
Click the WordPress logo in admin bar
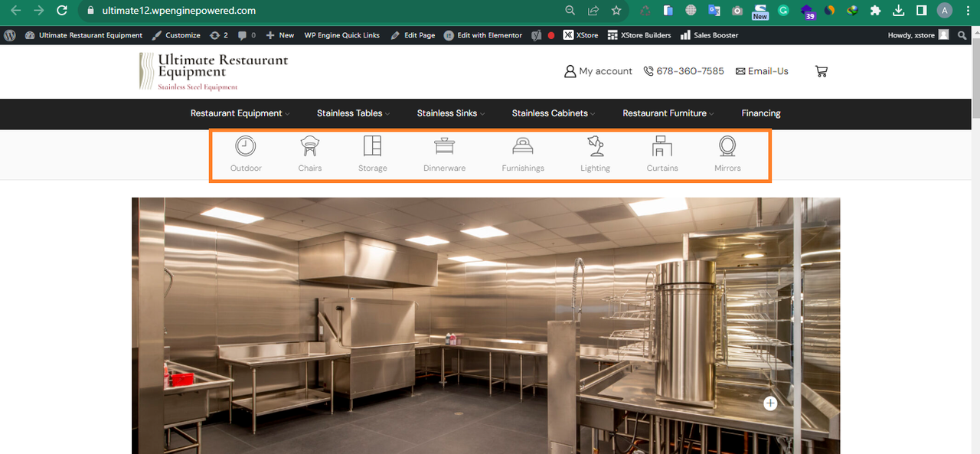[x=10, y=35]
